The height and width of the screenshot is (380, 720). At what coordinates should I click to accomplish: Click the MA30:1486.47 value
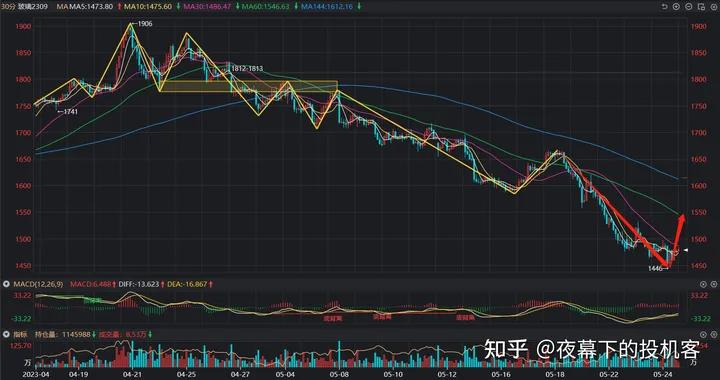tap(208, 6)
